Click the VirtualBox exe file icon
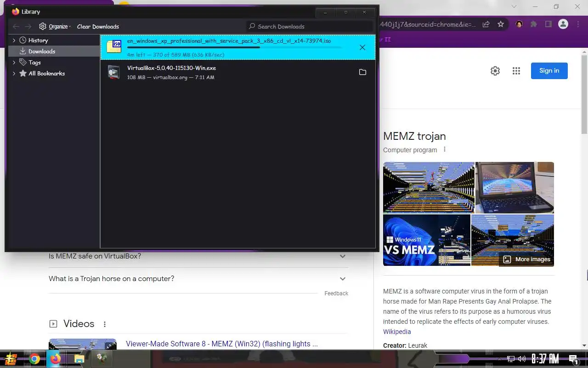Screen dimensions: 588x368 pyautogui.click(x=114, y=72)
